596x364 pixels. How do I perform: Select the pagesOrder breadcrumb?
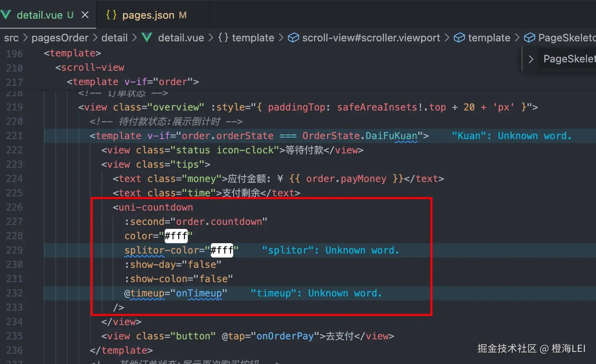click(x=60, y=38)
